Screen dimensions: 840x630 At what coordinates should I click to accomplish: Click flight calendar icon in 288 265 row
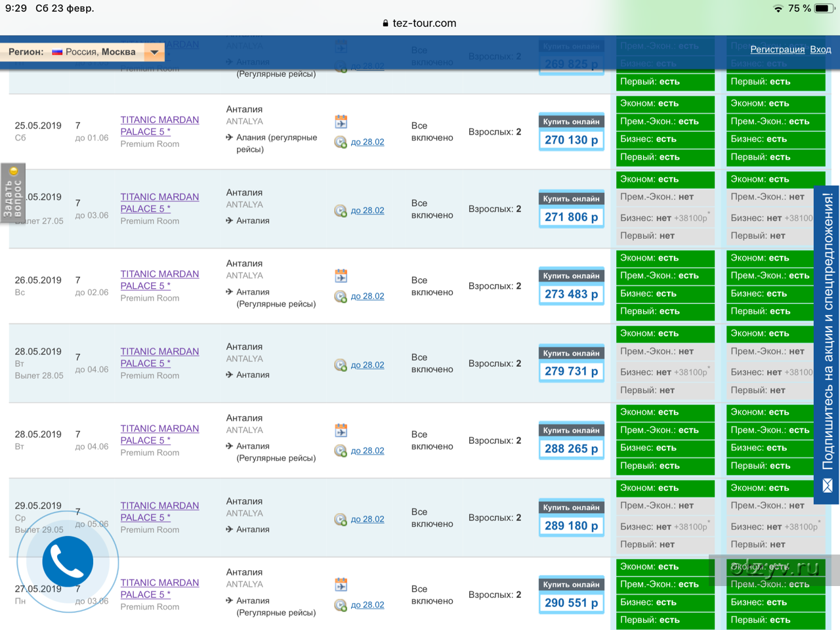[341, 430]
